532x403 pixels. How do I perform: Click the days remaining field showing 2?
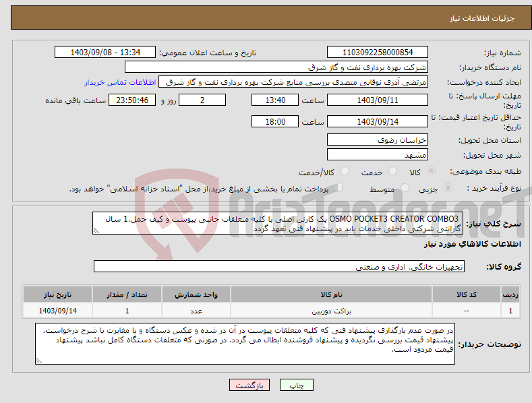point(202,100)
